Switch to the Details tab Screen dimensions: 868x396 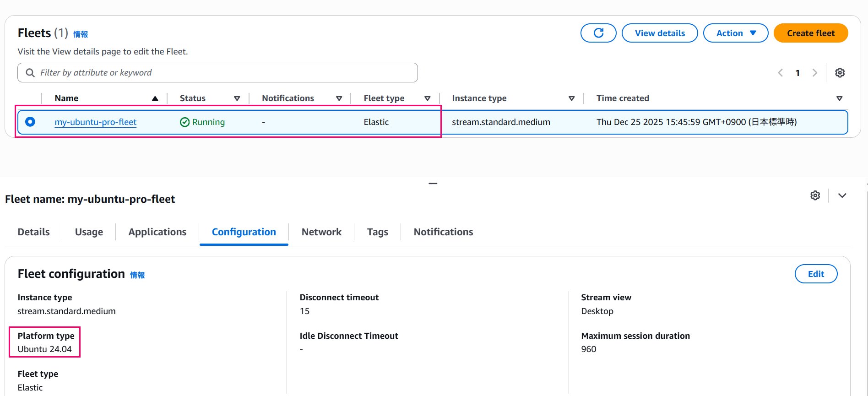click(x=33, y=232)
